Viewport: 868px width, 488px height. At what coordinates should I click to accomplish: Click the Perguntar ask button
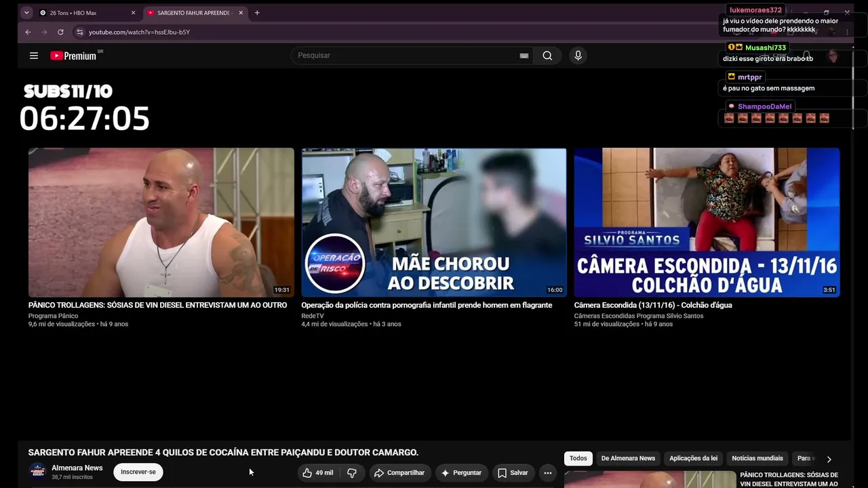point(461,473)
